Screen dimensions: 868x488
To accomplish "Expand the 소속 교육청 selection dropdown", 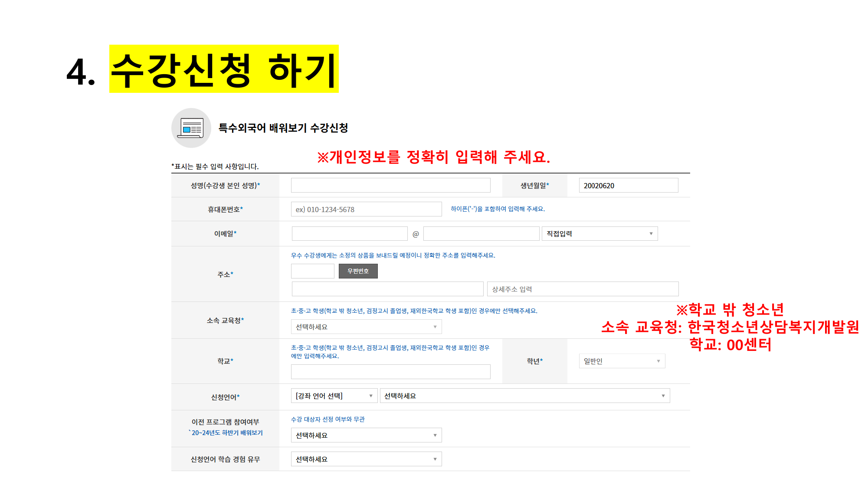I will coord(366,327).
